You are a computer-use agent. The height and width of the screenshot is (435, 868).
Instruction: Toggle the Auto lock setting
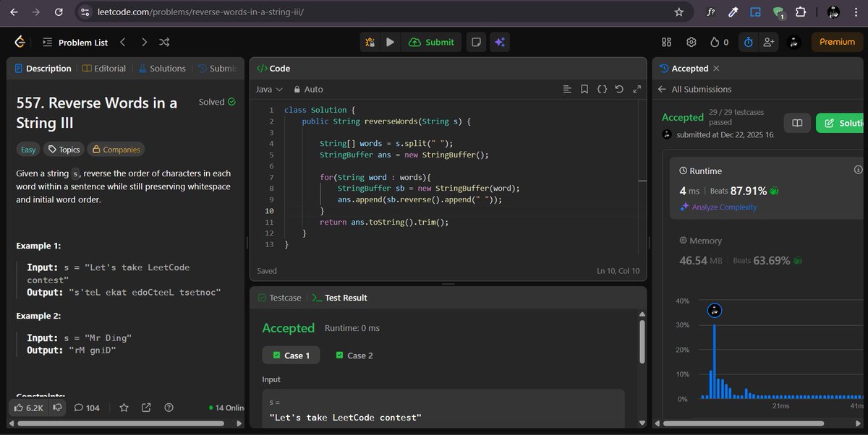308,90
